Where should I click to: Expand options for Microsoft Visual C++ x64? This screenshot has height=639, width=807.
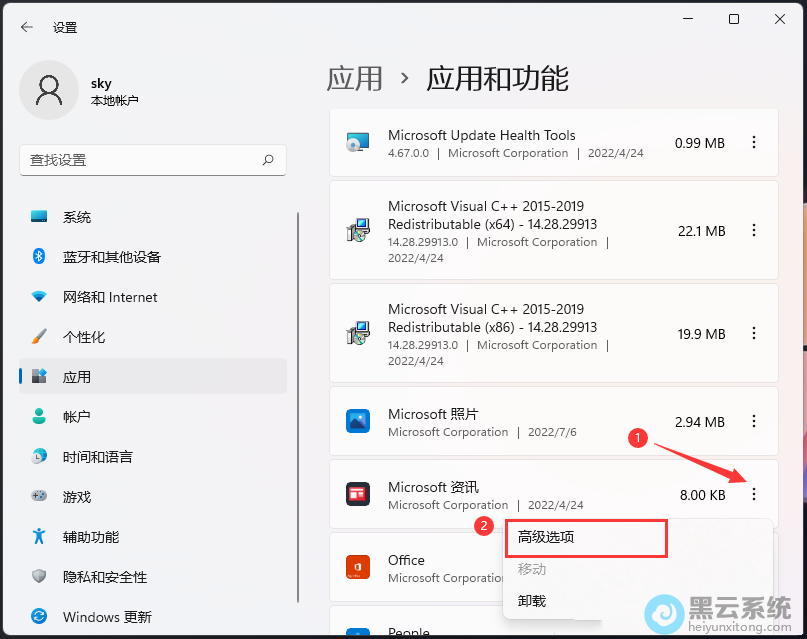click(754, 230)
